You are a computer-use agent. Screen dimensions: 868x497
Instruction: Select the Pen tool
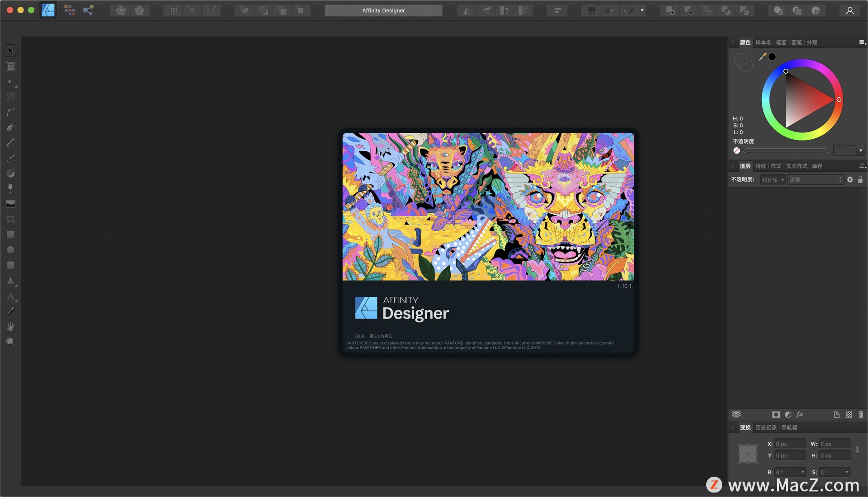coord(11,127)
